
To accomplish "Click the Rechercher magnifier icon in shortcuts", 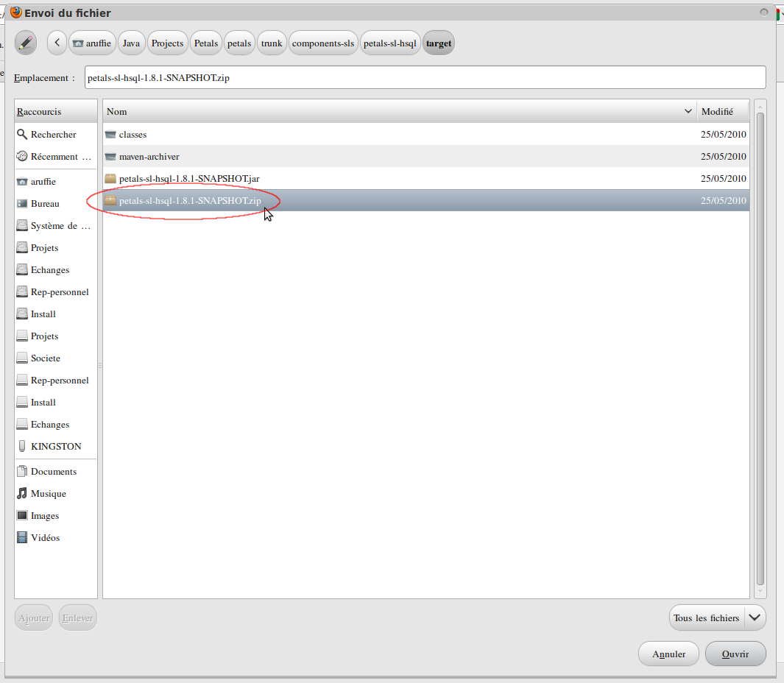I will pos(22,135).
